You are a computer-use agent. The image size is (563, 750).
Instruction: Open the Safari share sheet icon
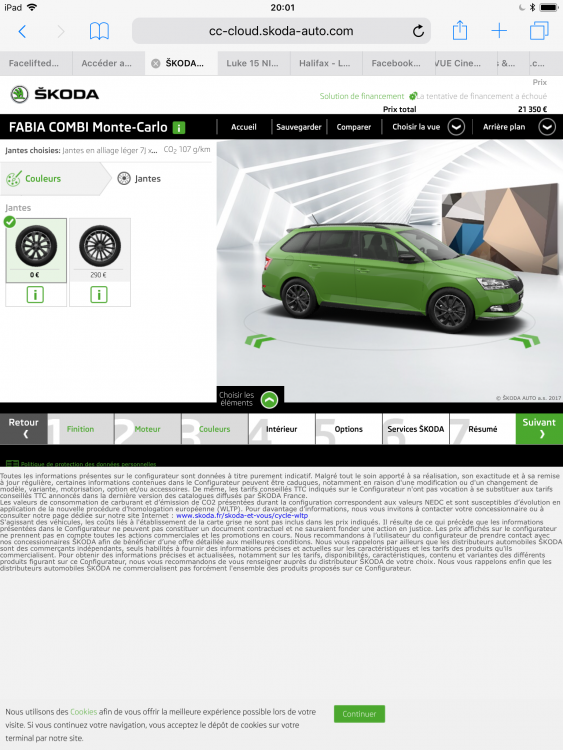(460, 31)
